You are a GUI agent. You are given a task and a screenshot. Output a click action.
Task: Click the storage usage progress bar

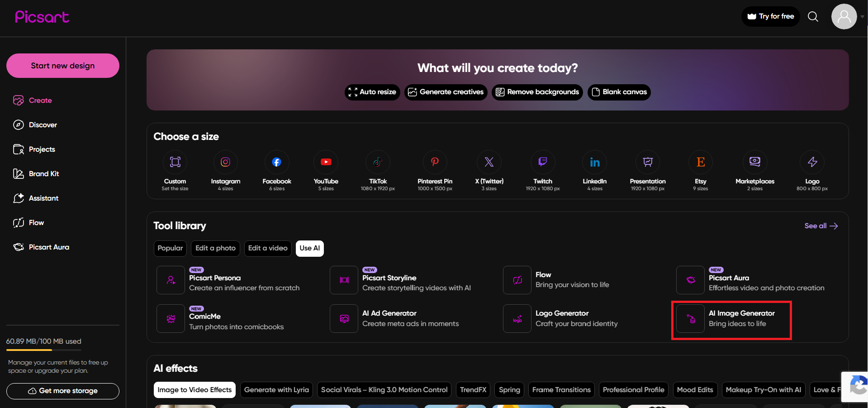tap(44, 350)
